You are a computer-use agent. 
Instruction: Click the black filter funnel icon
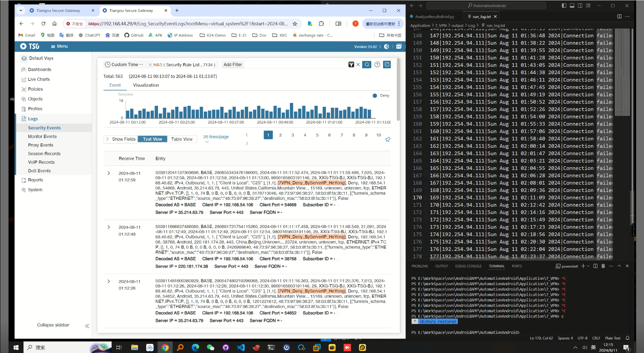351,64
